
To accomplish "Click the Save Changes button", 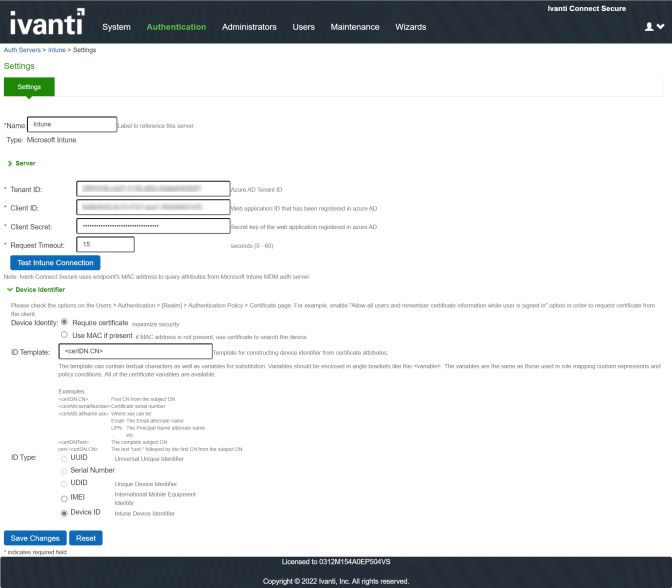I will click(x=35, y=538).
